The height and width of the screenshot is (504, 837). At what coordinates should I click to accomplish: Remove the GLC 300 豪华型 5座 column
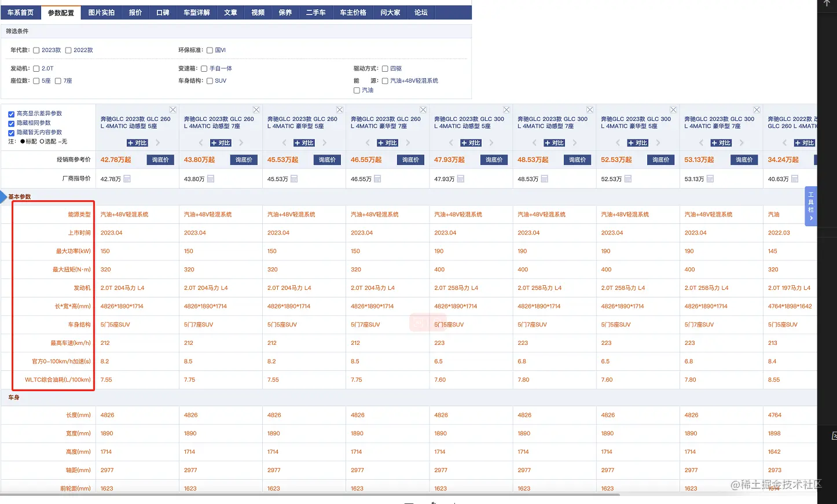point(673,110)
